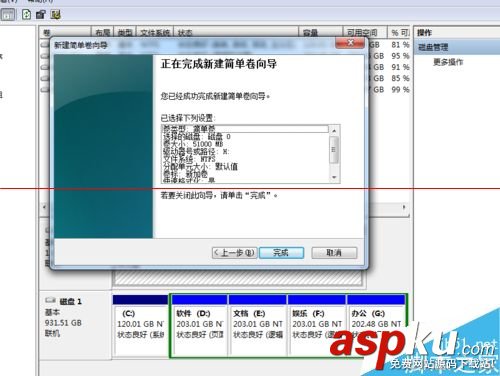Click the volume row showing 85 %
500x376 pixels.
point(225,78)
